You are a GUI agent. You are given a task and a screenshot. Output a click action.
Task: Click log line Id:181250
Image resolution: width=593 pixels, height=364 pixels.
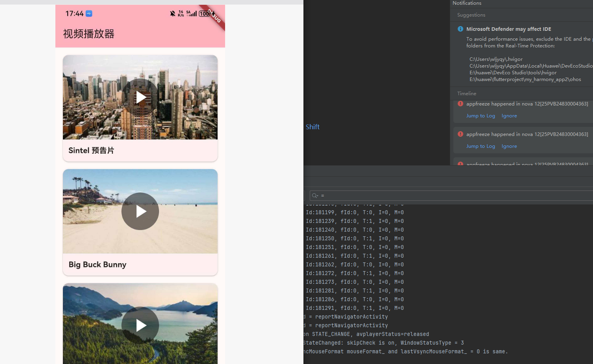pyautogui.click(x=355, y=239)
